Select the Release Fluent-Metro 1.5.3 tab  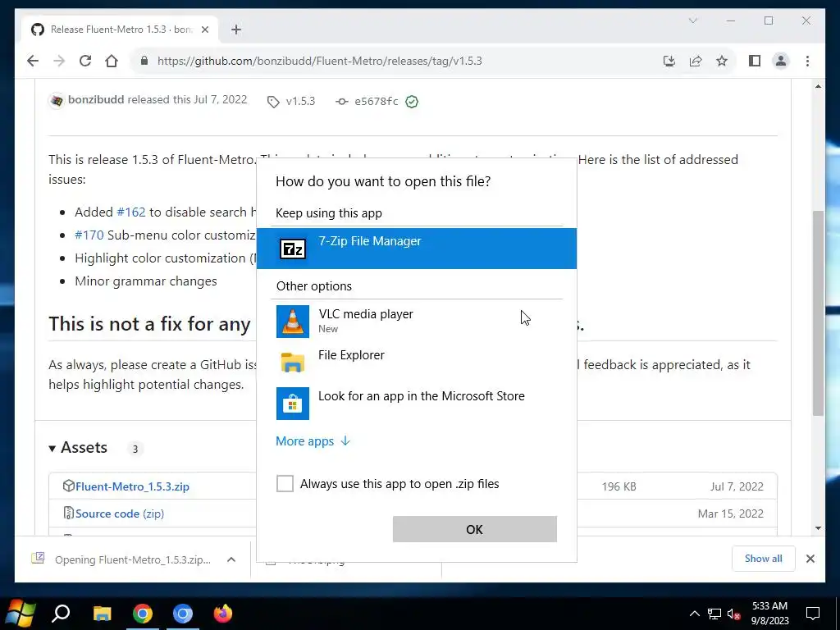click(x=121, y=30)
